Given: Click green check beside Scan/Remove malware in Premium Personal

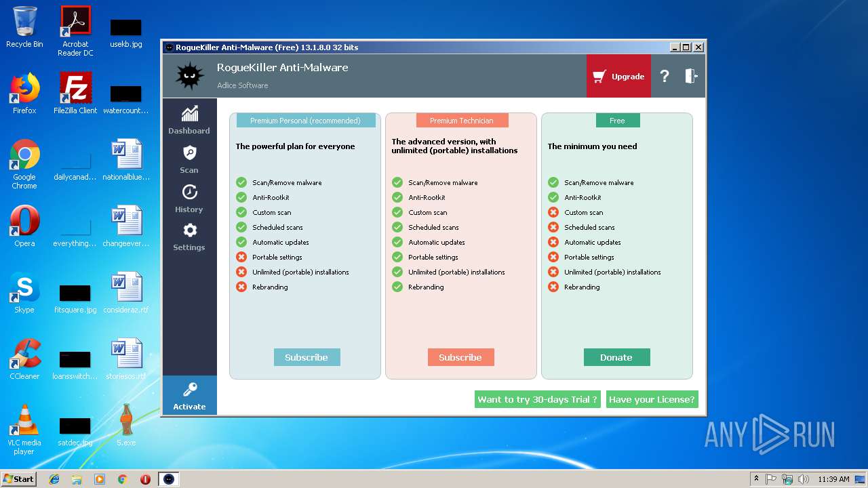Looking at the screenshot, I should 241,182.
